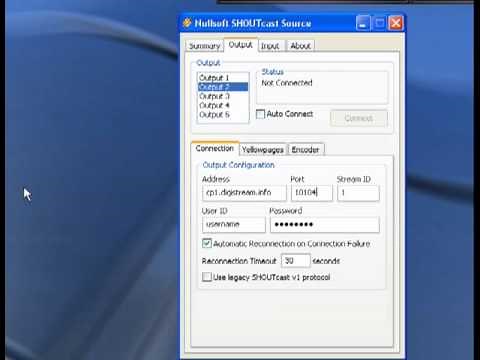480x360 pixels.
Task: Uncheck Automatic Reconnection on Connection Failure
Action: [x=207, y=243]
